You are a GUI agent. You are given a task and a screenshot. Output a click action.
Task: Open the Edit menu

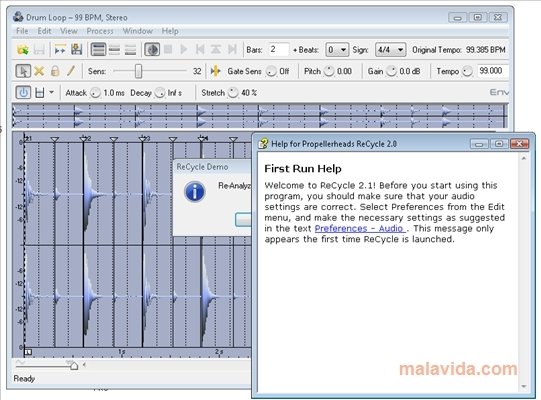44,31
